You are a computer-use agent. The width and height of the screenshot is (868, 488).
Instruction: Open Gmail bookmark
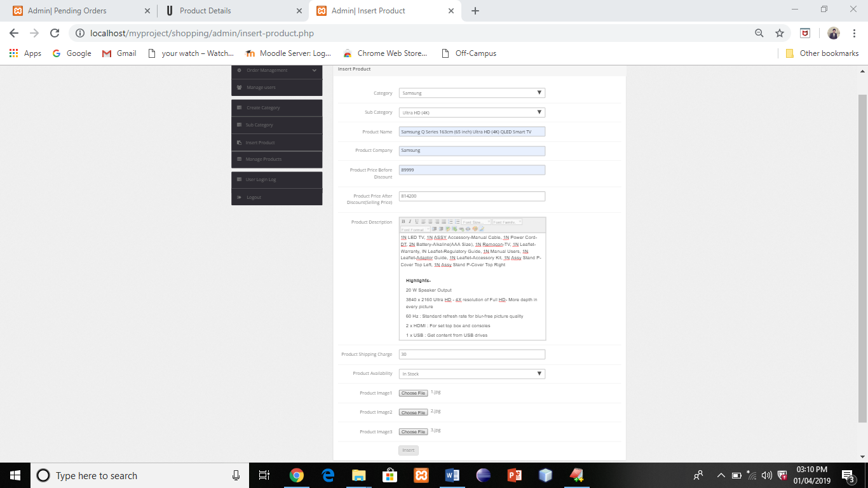[119, 53]
